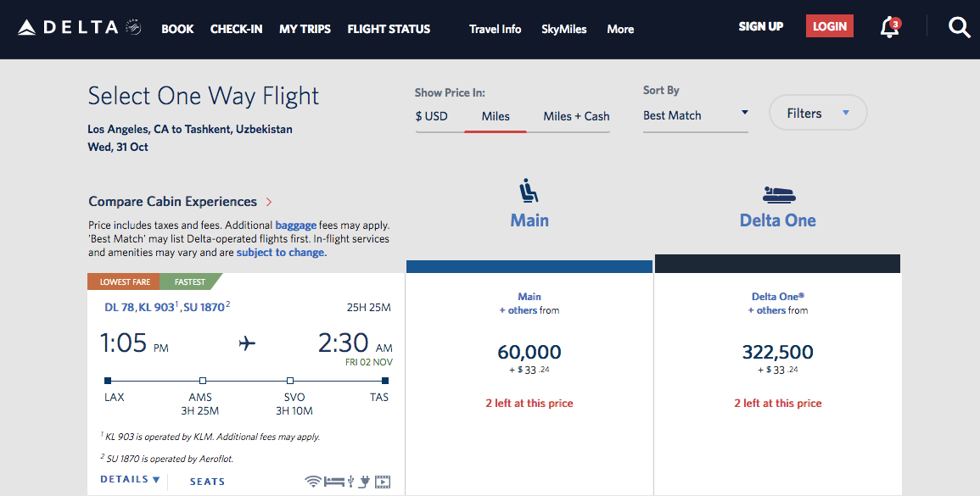Click the Wi-Fi amenity icon
980x496 pixels.
tap(313, 482)
